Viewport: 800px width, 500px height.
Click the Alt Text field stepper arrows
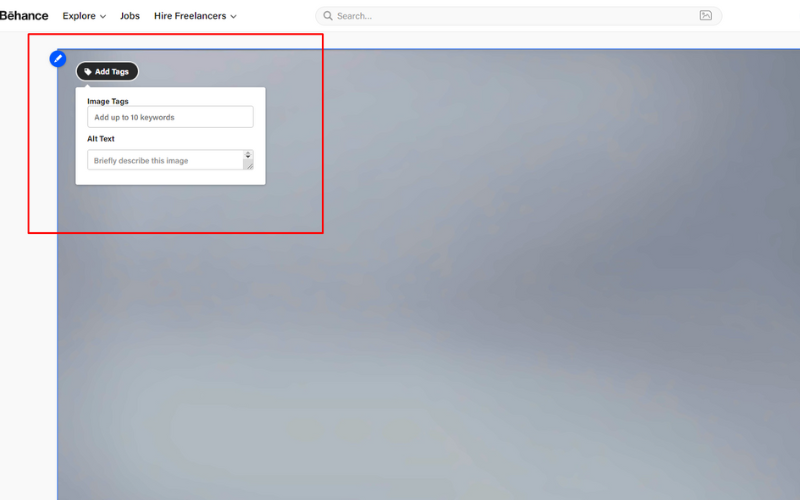[248, 155]
